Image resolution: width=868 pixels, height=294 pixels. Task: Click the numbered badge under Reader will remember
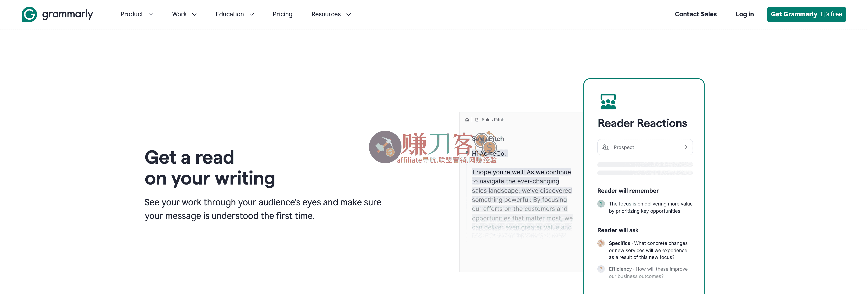point(601,204)
